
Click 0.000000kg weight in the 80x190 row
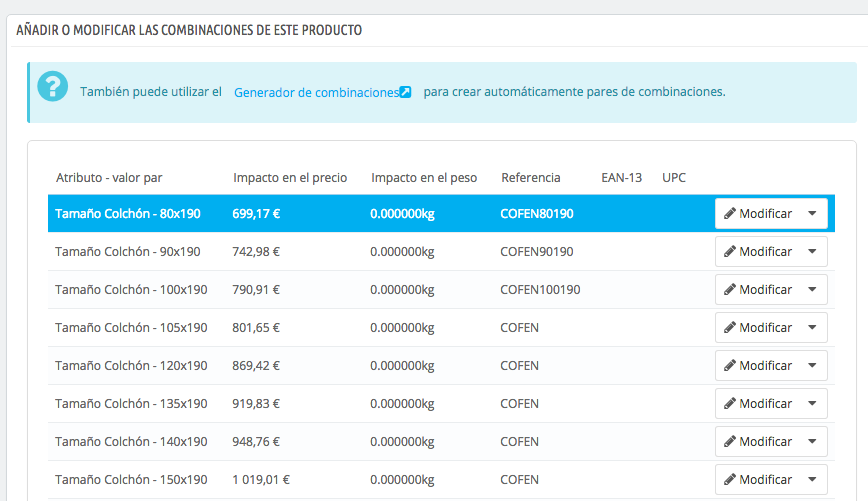click(402, 214)
